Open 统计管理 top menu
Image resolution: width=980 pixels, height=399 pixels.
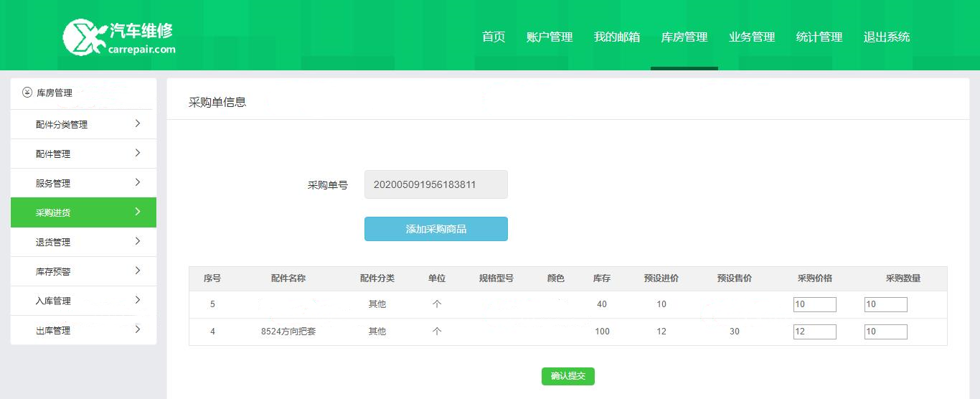point(819,37)
